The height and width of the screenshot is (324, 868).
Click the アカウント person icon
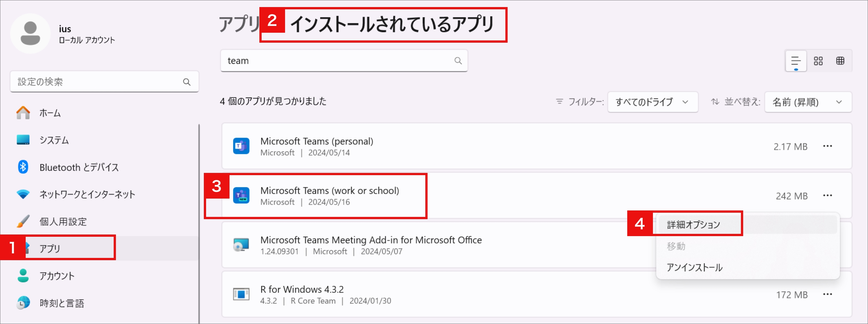[23, 276]
